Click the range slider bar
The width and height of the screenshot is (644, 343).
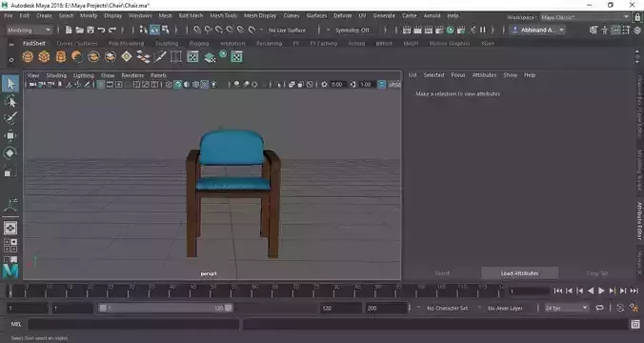point(166,308)
